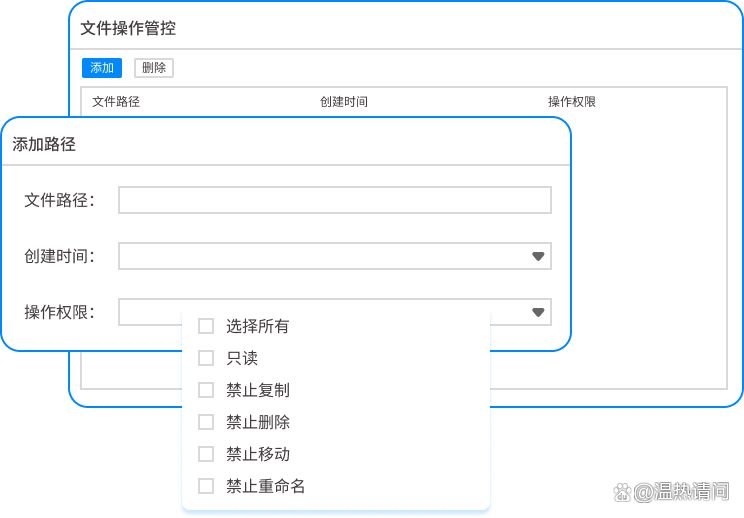Check the 选择所有 checkbox
The height and width of the screenshot is (518, 744).
click(206, 326)
